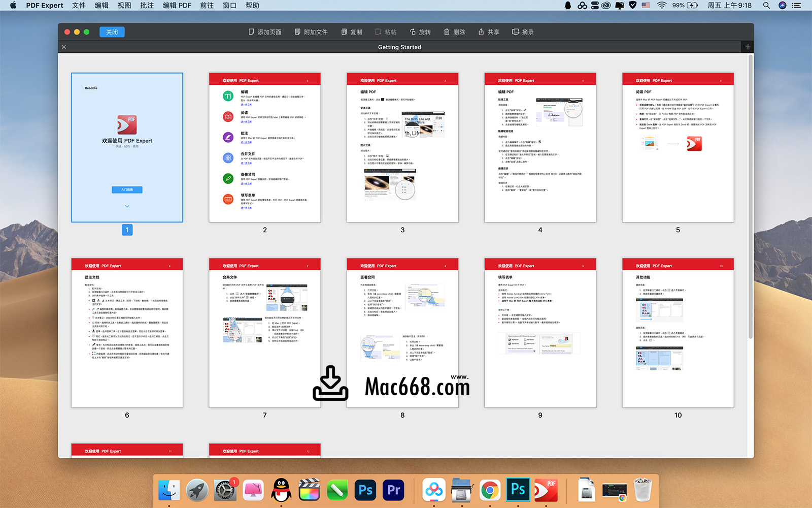Click the 周五 上午9:18 clock
Image resolution: width=812 pixels, height=508 pixels.
coord(730,5)
